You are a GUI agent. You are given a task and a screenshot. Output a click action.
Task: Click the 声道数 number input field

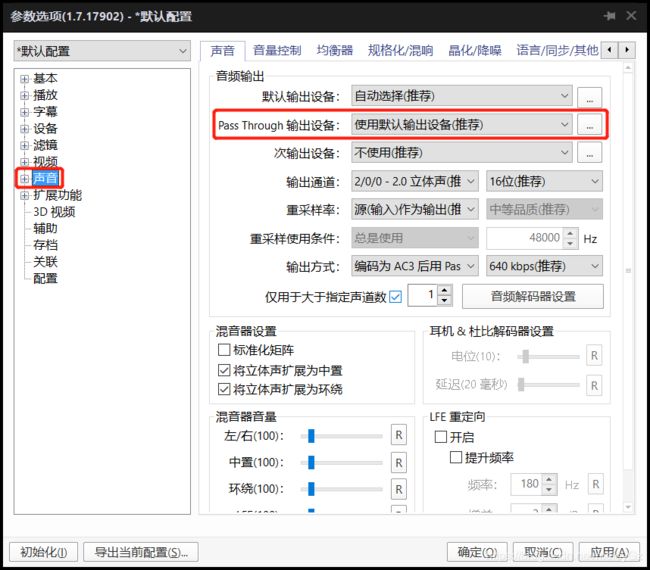(423, 295)
